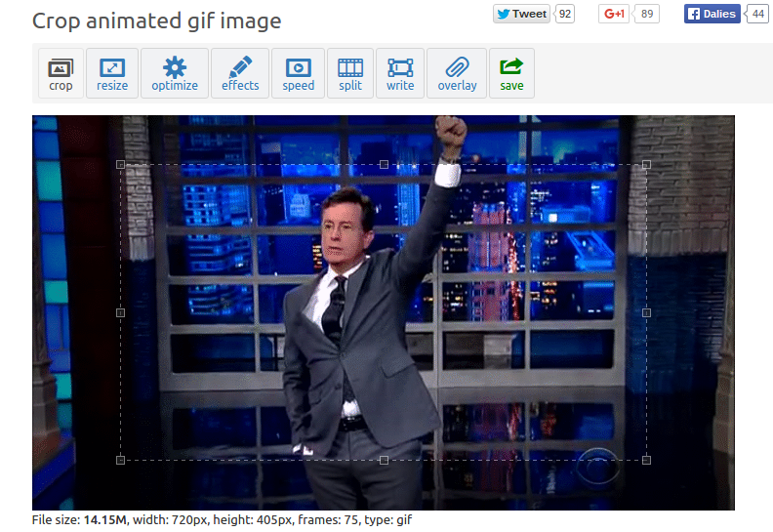773x532 pixels.
Task: Click the 'type: gif' text
Action: [x=388, y=519]
